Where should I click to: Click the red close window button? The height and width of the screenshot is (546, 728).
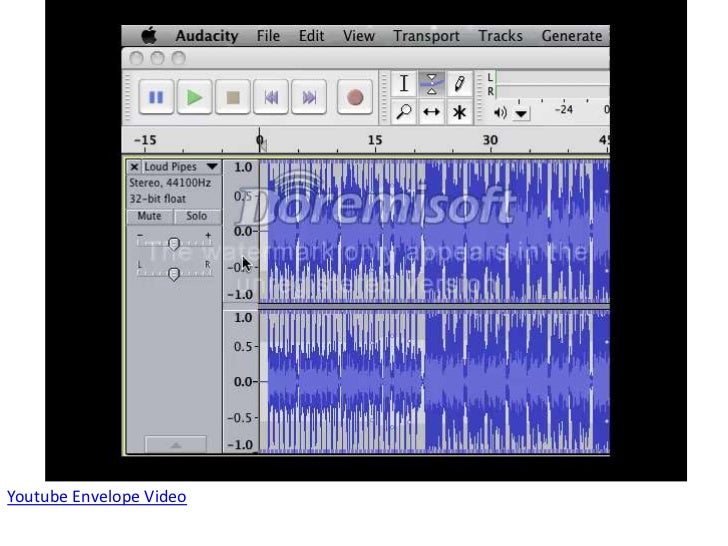136,58
